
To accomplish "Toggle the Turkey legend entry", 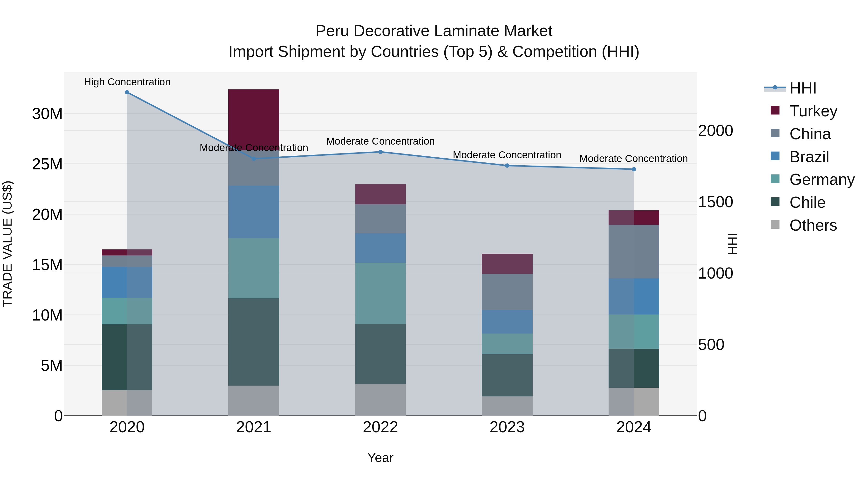I will [x=804, y=111].
